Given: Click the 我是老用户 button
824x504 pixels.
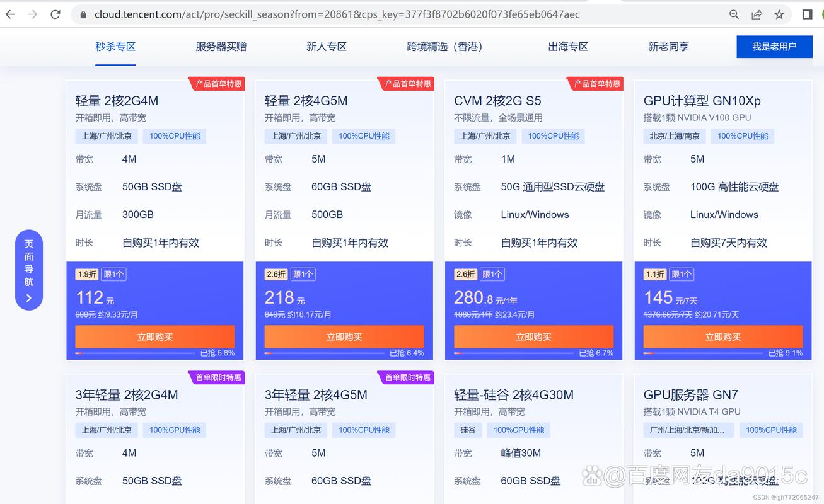Looking at the screenshot, I should (774, 47).
